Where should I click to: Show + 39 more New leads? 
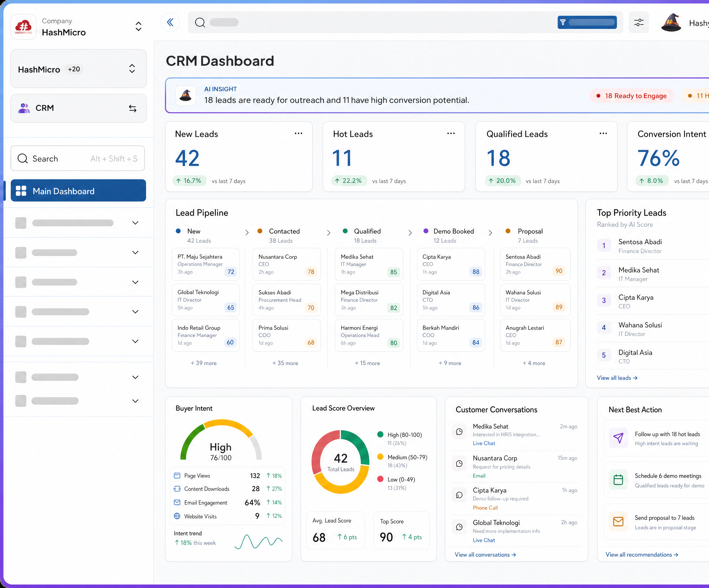pyautogui.click(x=204, y=363)
